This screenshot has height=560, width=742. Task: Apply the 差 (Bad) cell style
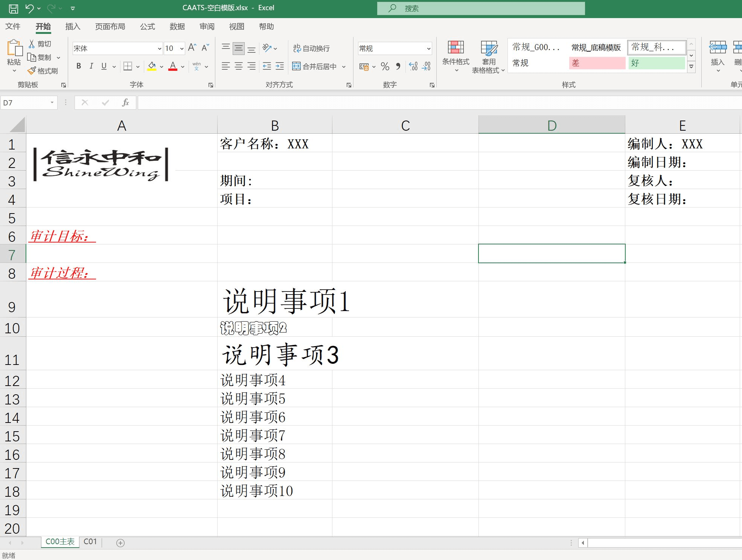coord(597,63)
